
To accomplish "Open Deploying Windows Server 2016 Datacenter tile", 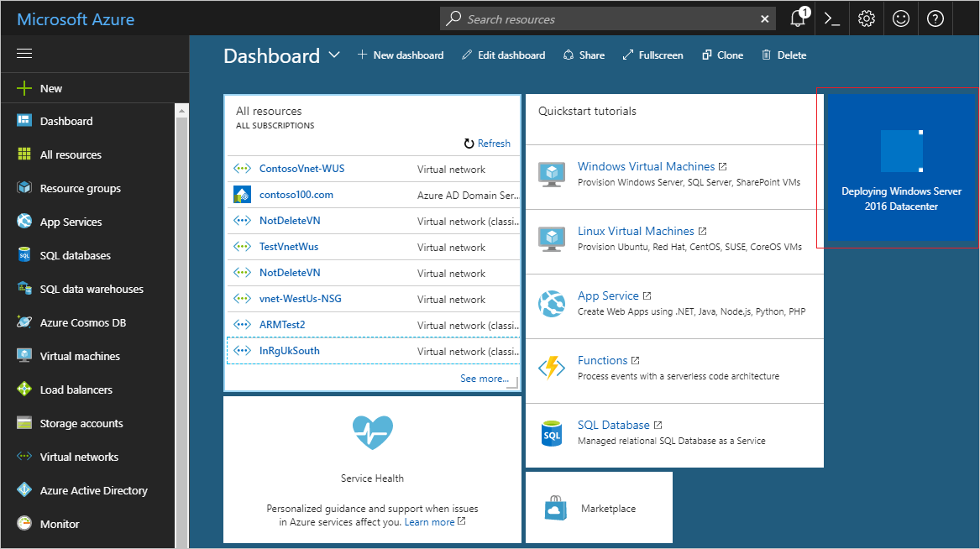I will [x=901, y=167].
